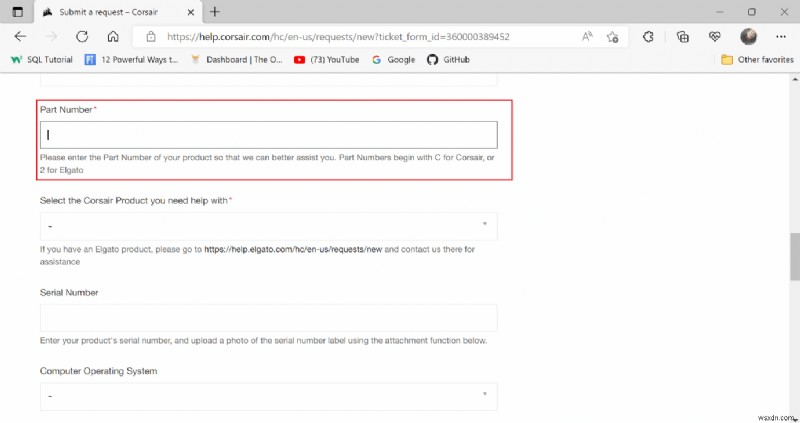Click the Part Number label text
Viewport: 800px width, 423px height.
(x=66, y=110)
